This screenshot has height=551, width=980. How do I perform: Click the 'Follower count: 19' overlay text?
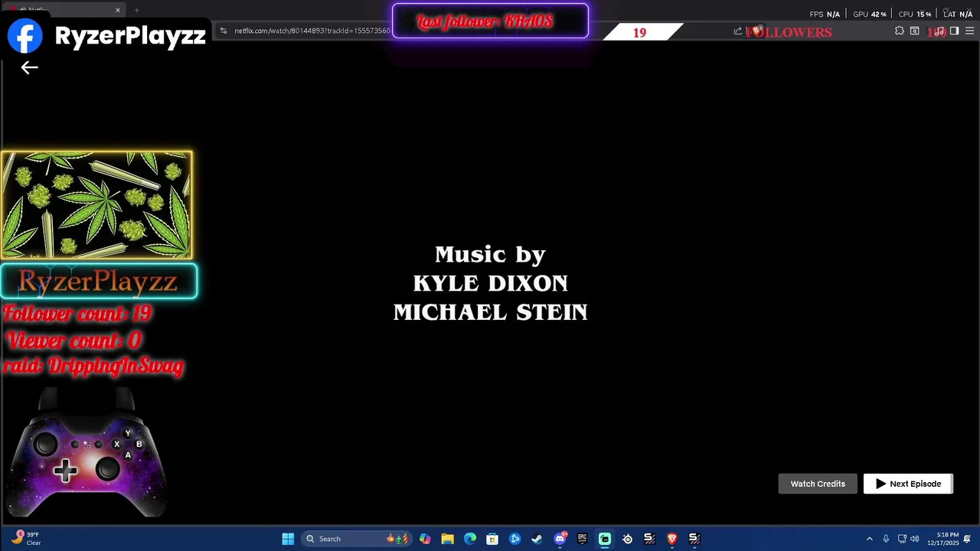pyautogui.click(x=77, y=314)
